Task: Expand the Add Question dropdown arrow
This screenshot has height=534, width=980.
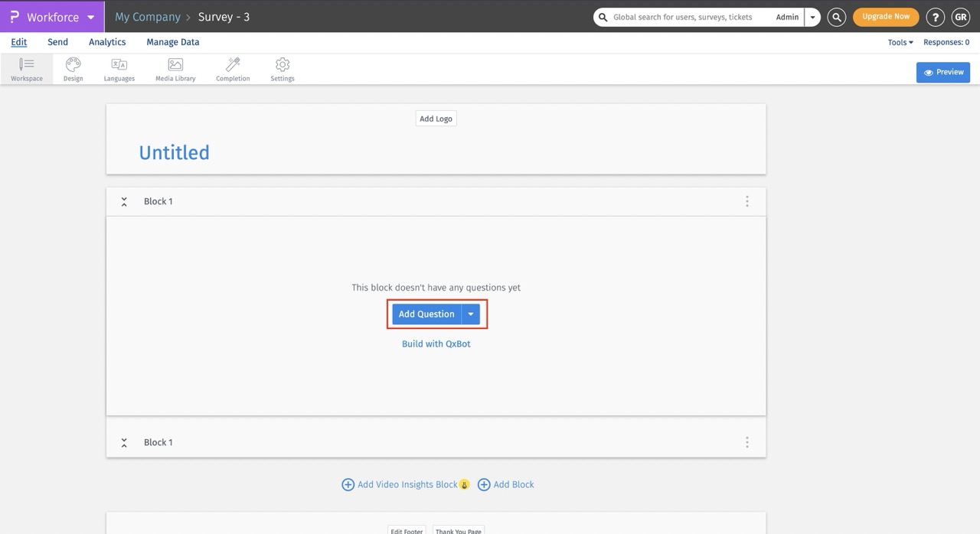Action: point(471,314)
